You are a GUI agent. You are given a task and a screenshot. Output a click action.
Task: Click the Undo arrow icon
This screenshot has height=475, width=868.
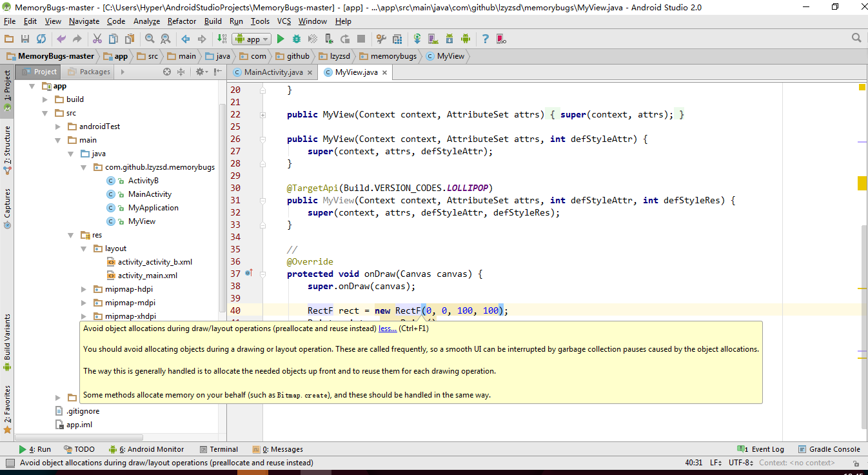click(x=61, y=39)
